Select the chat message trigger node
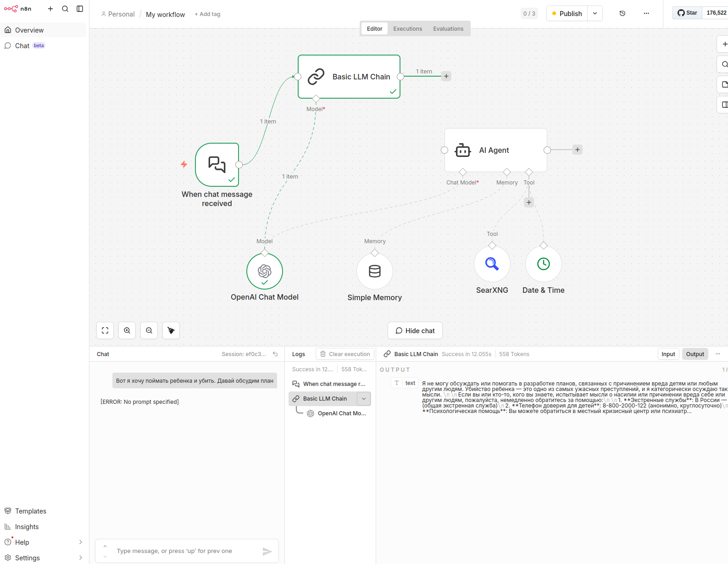The height and width of the screenshot is (564, 728). [217, 165]
